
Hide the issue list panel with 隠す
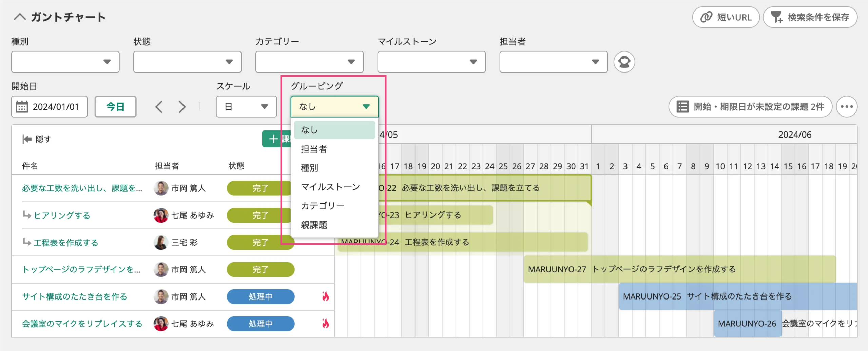37,139
